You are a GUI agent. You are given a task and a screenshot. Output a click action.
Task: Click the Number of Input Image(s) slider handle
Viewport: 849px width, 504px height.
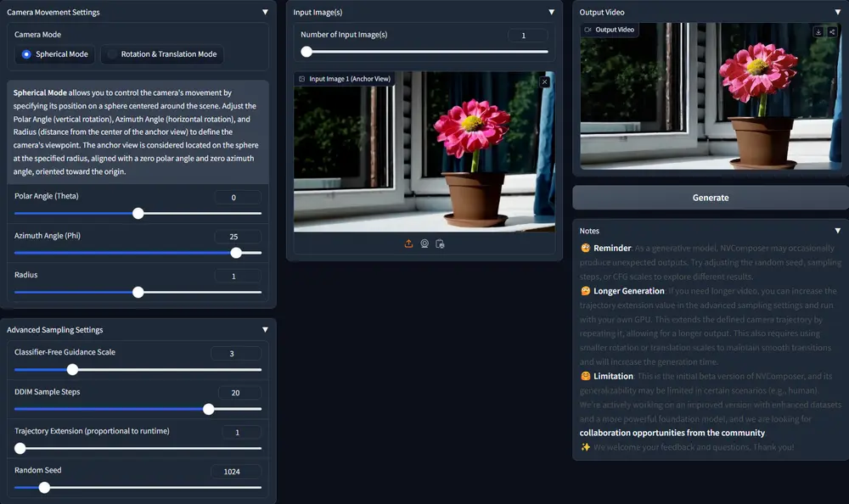tap(306, 52)
